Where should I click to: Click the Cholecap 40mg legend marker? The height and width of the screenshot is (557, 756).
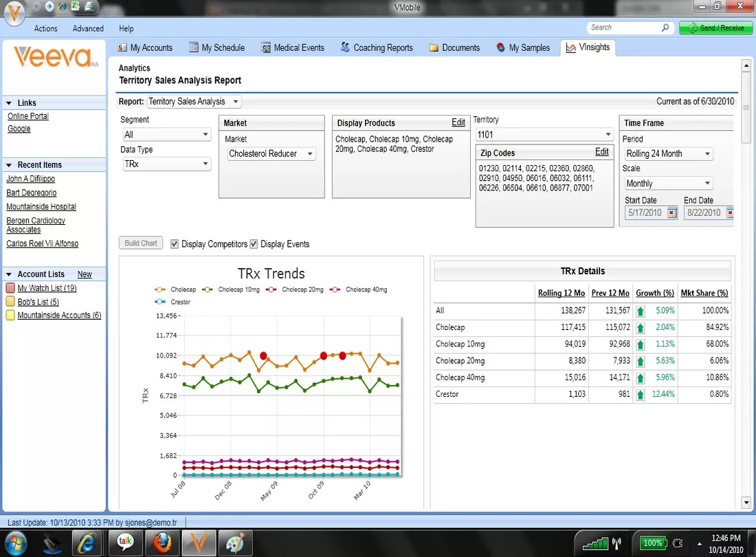pos(335,290)
